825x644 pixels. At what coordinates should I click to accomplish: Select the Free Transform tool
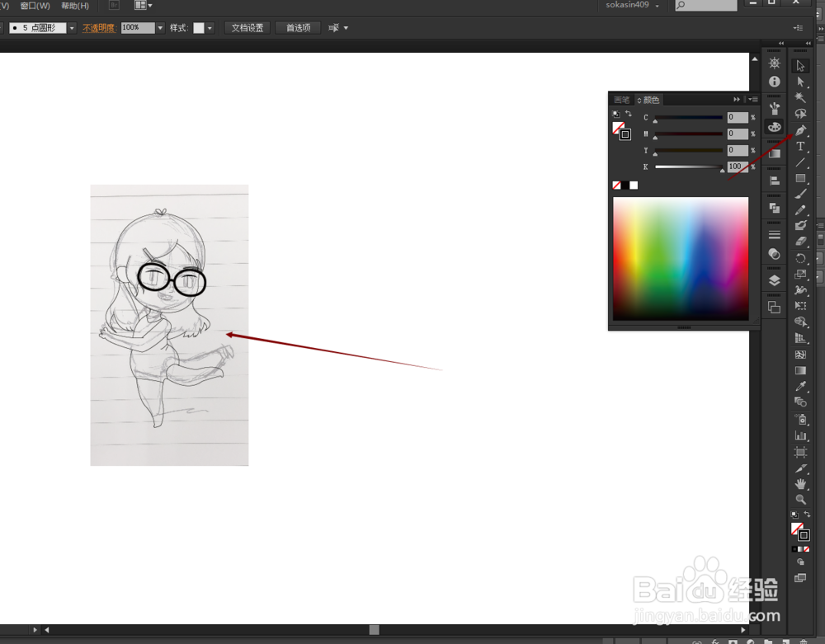coord(800,305)
